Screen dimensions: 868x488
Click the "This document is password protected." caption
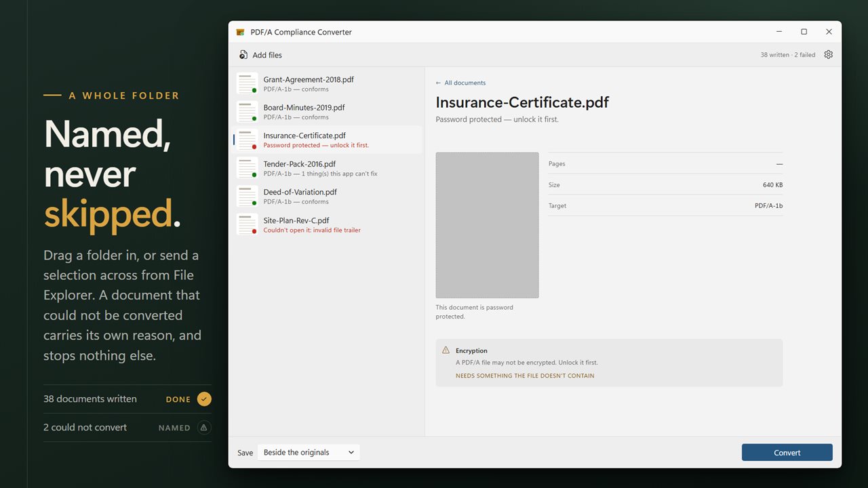pos(475,312)
